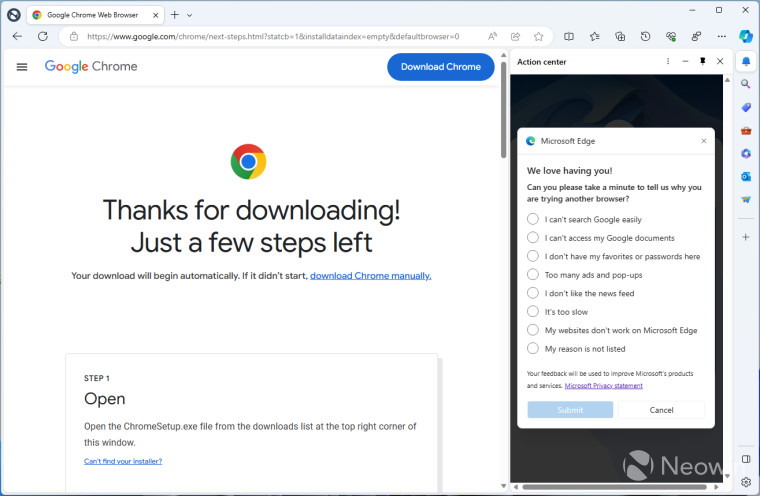Image resolution: width=760 pixels, height=496 pixels.
Task: Add this page to favorites with the star icon
Action: point(539,36)
